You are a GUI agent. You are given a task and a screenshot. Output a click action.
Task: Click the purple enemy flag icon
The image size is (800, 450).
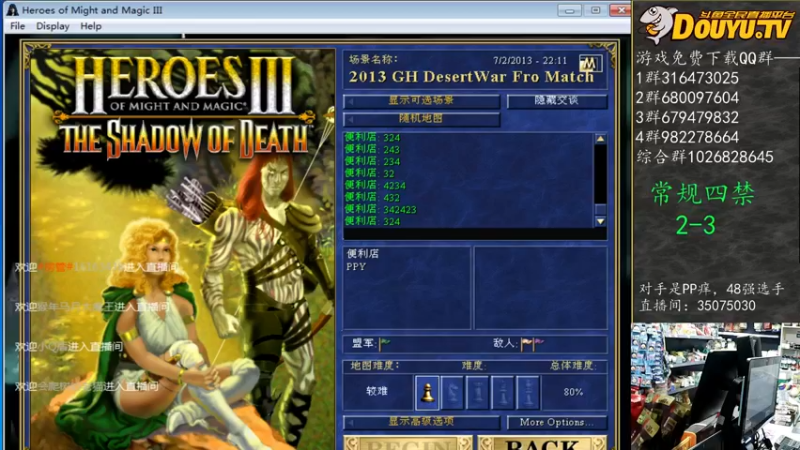[538, 343]
